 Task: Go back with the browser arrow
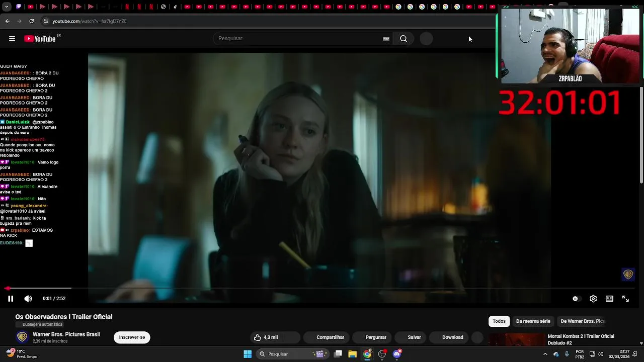pos(7,21)
